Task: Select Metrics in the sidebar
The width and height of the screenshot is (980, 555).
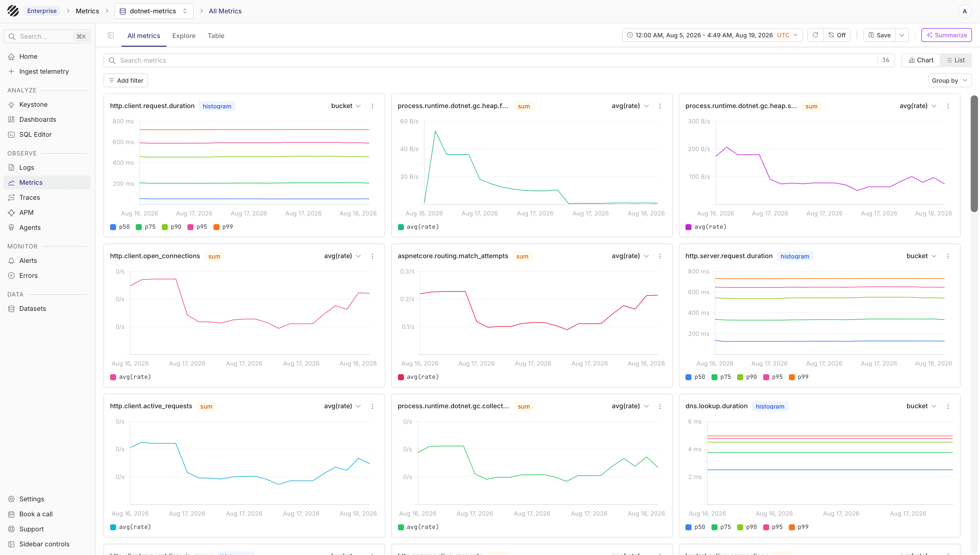Action: 47,182
